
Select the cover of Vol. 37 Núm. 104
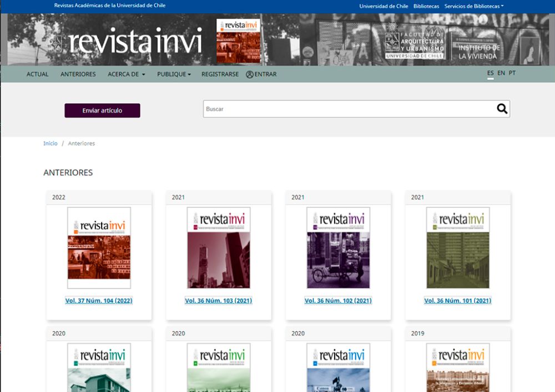(98, 249)
